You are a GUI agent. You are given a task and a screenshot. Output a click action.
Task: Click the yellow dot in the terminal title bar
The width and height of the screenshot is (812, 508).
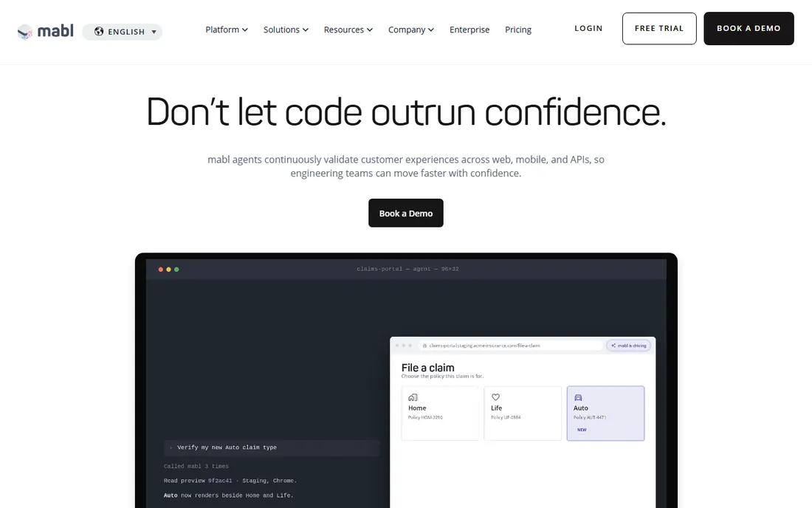pos(168,270)
